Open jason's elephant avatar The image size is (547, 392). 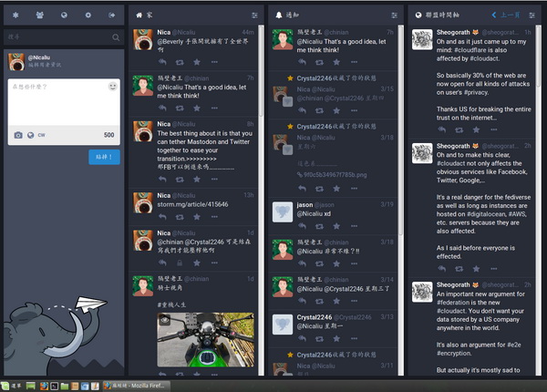pyautogui.click(x=283, y=211)
